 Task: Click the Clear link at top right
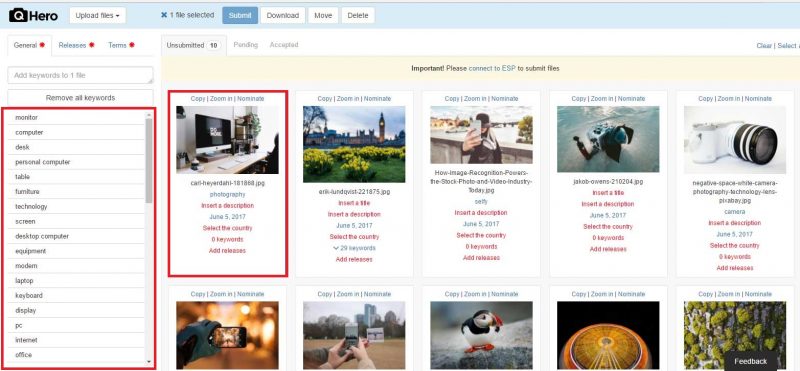pyautogui.click(x=764, y=45)
